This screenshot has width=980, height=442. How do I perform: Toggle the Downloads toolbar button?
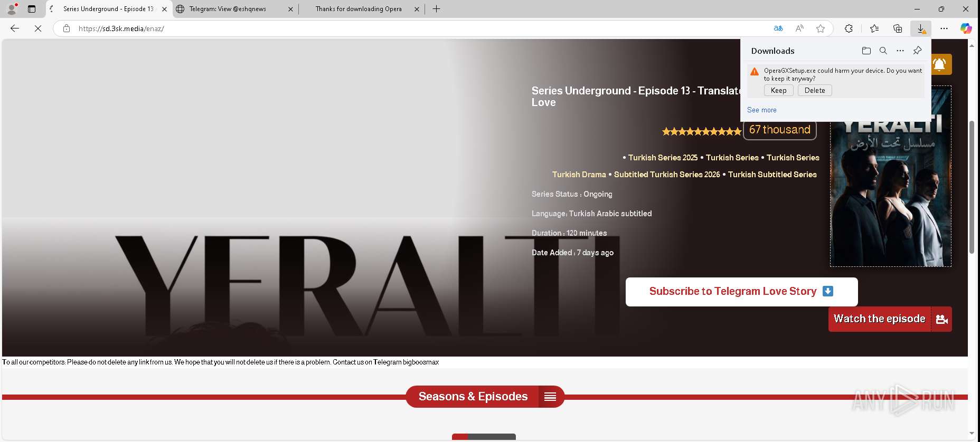tap(921, 28)
